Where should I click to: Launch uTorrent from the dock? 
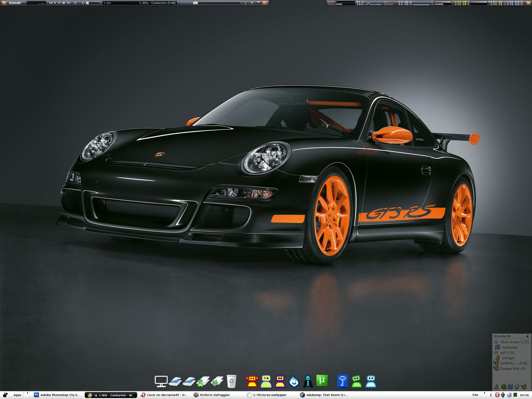click(x=322, y=380)
